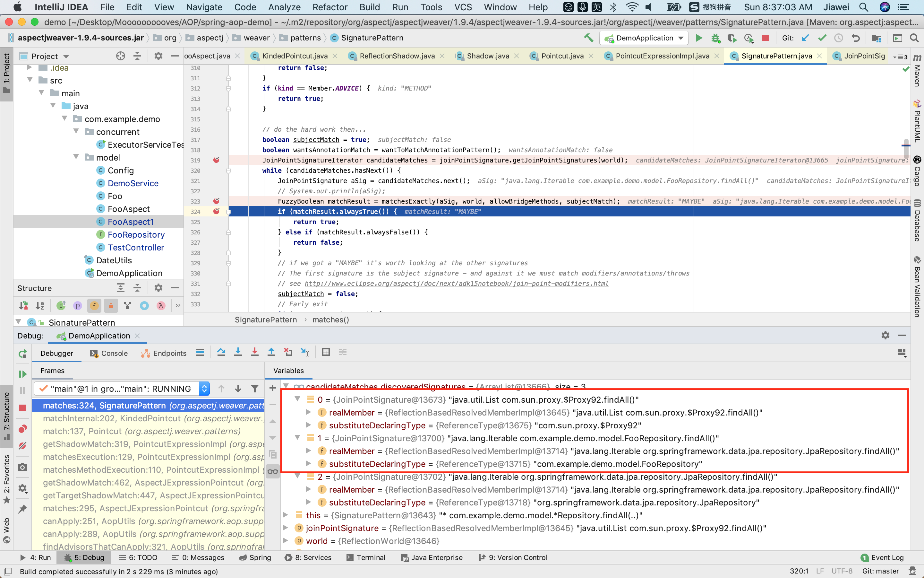Image resolution: width=924 pixels, height=578 pixels.
Task: Click Git Commit checkmark icon
Action: (x=822, y=38)
